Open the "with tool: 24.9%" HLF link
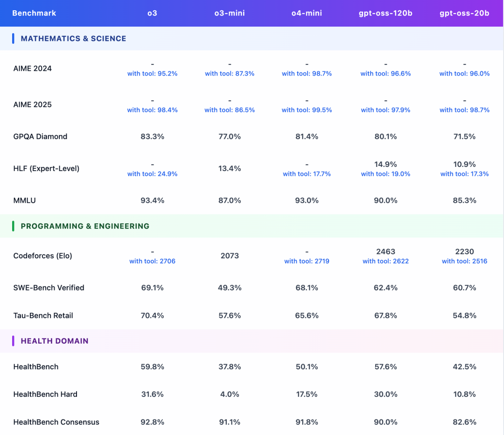This screenshot has height=435, width=504. point(152,174)
